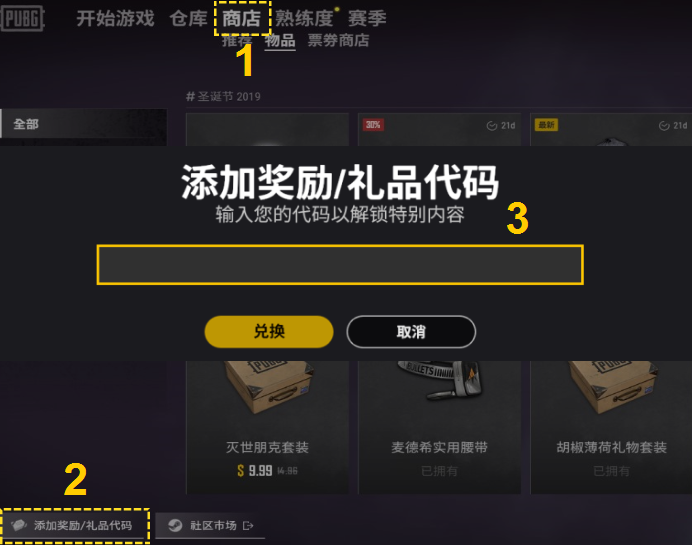This screenshot has height=545, width=692.
Task: Open the 商店 tab
Action: (x=241, y=19)
